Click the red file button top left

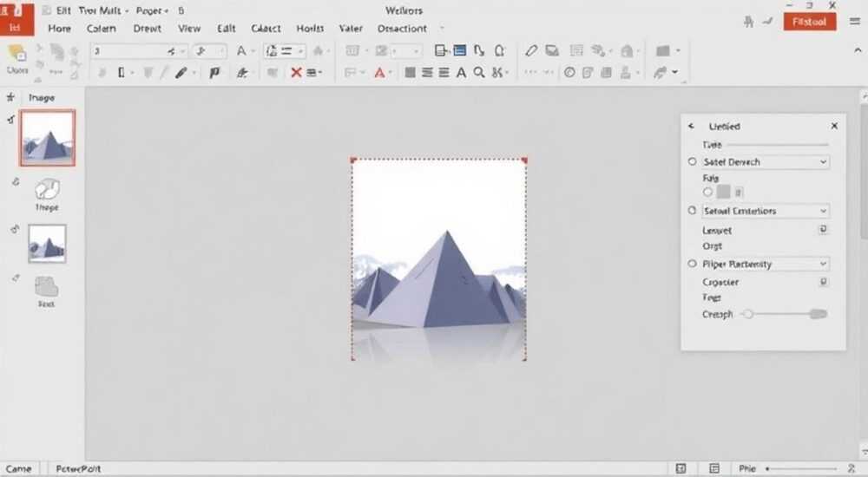coord(16,19)
